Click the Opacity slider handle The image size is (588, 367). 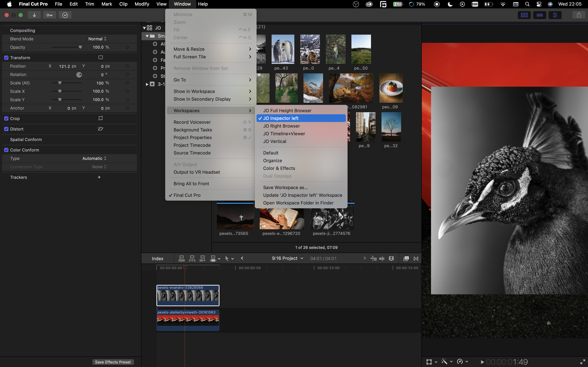coord(80,47)
